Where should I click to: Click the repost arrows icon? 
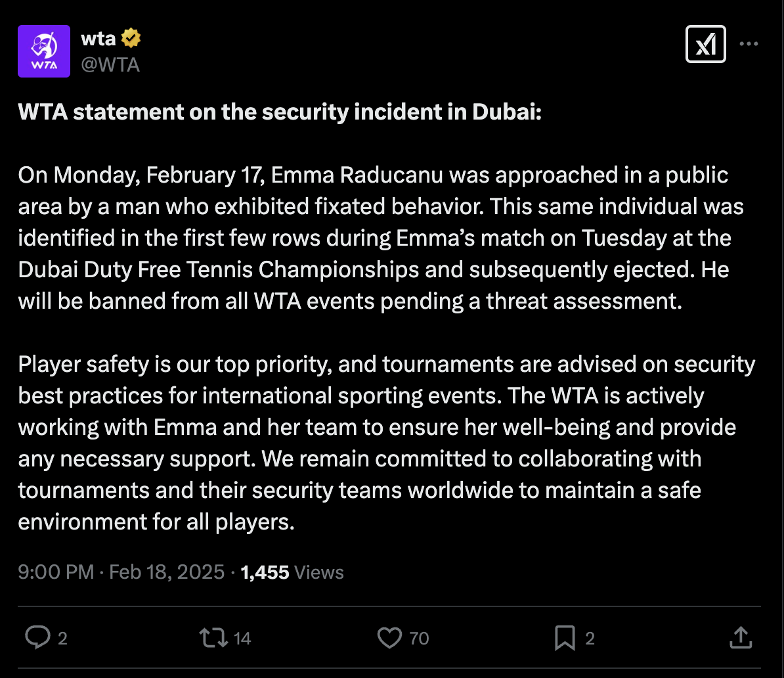pyautogui.click(x=213, y=637)
